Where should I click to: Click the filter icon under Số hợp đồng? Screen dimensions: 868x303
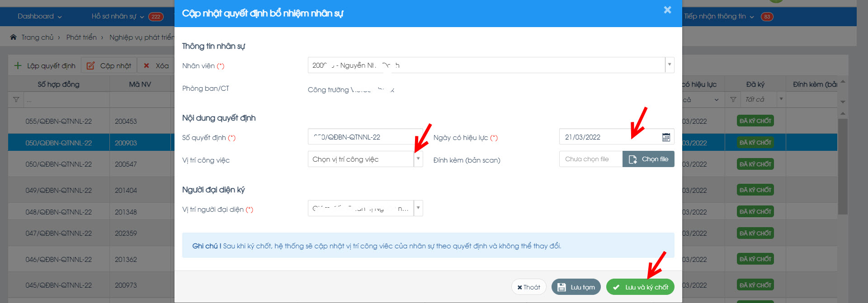pyautogui.click(x=16, y=99)
